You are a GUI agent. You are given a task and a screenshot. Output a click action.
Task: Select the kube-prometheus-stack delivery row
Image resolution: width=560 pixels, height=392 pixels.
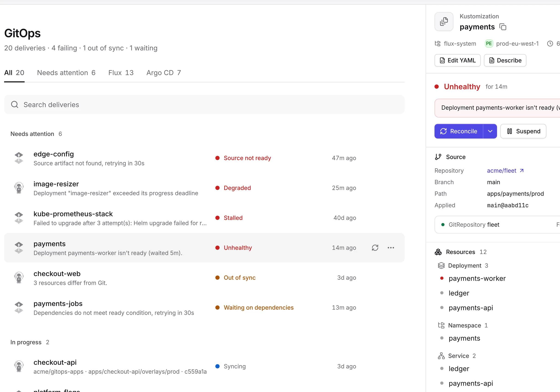coord(204,218)
